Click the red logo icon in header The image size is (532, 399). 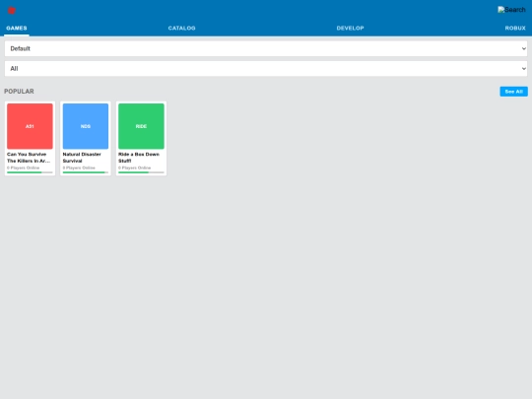click(12, 11)
